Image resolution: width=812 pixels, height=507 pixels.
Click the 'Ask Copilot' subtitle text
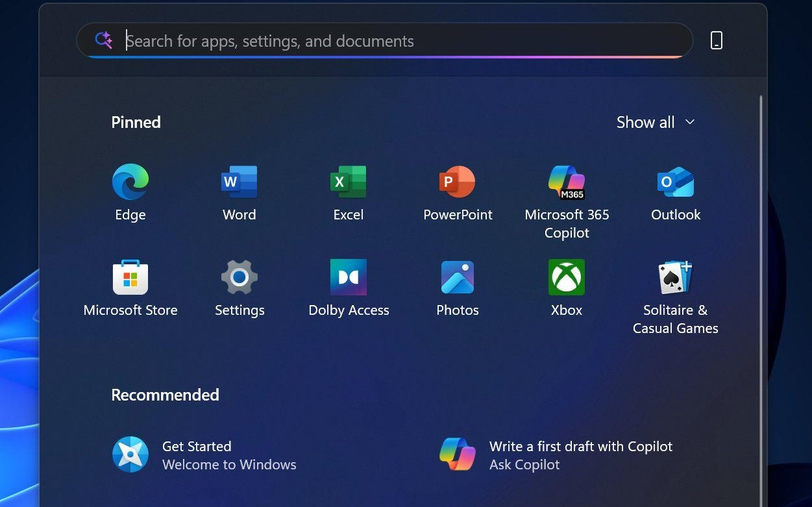point(524,465)
